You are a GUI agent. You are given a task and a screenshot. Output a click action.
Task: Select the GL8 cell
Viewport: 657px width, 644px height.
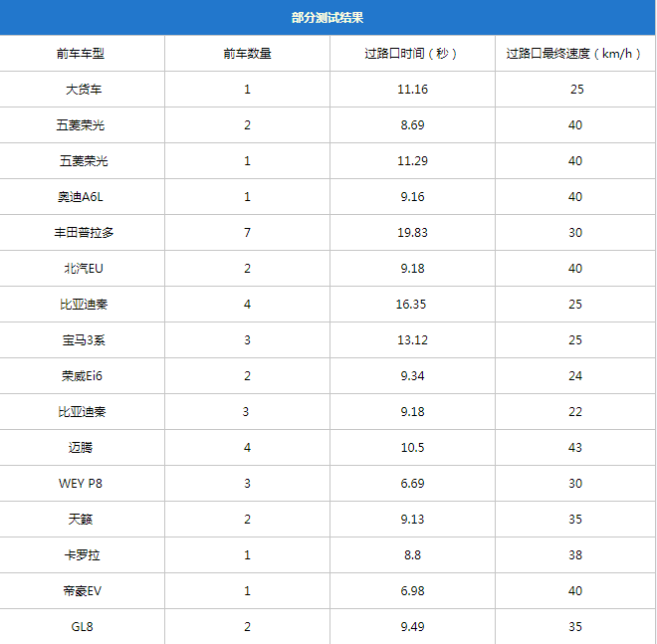(82, 627)
